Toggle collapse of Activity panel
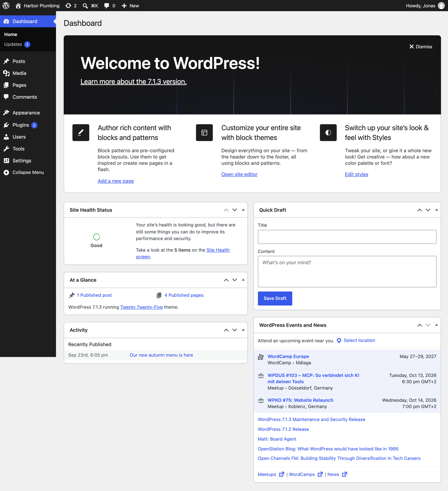 tap(243, 330)
